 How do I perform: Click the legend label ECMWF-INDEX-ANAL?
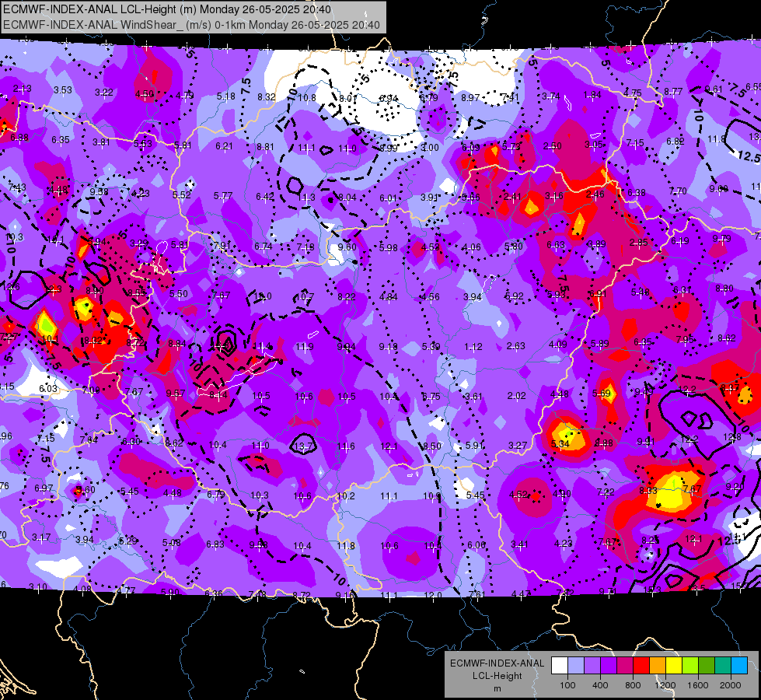tap(497, 663)
